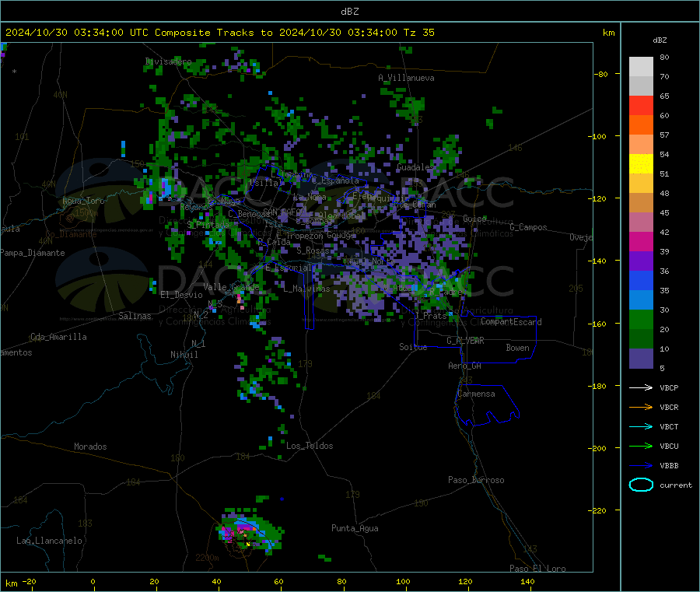
Task: Click the '140' tick on the bottom axis
Action: pyautogui.click(x=527, y=582)
